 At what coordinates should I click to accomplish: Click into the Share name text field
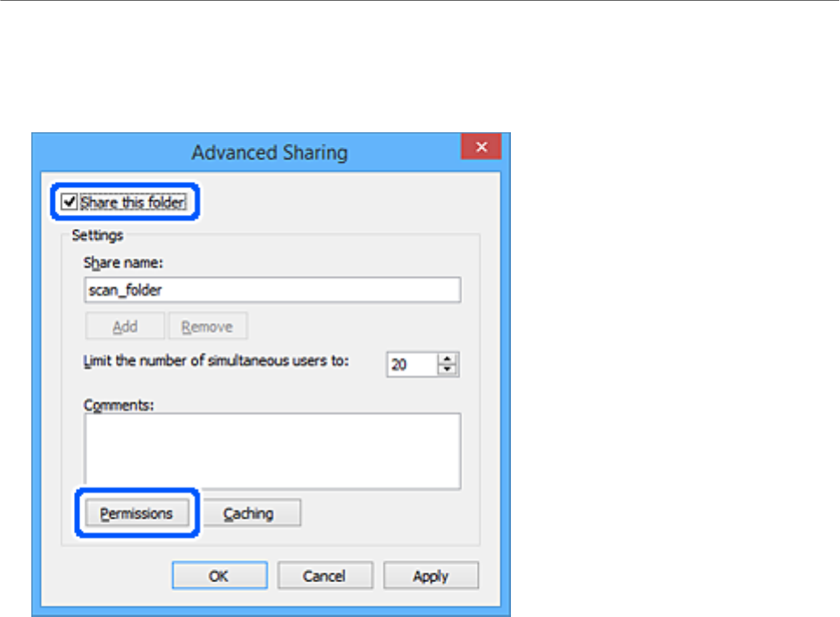pyautogui.click(x=272, y=290)
